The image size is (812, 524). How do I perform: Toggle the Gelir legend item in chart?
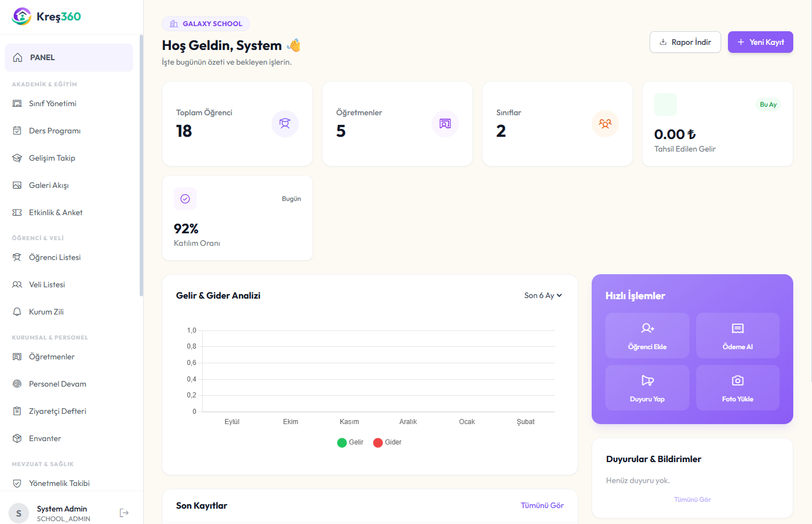click(350, 442)
